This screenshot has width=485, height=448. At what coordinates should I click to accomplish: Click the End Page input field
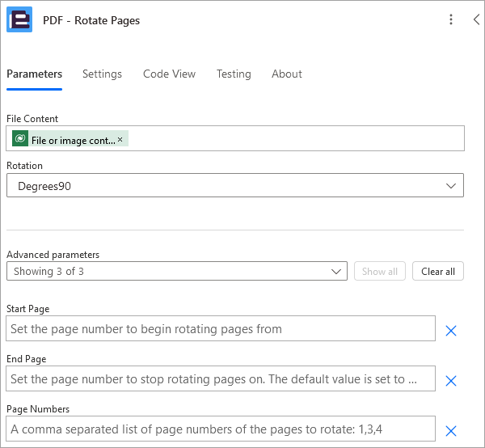point(221,378)
